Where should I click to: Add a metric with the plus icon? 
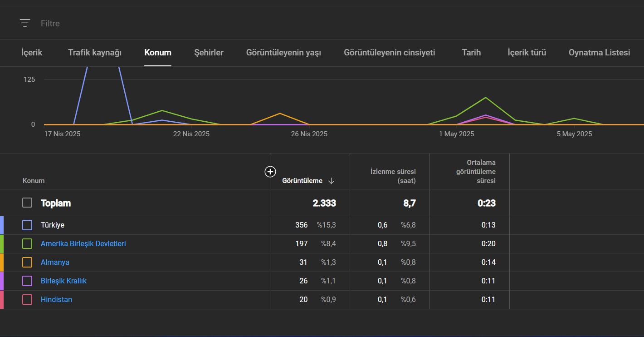(x=270, y=171)
